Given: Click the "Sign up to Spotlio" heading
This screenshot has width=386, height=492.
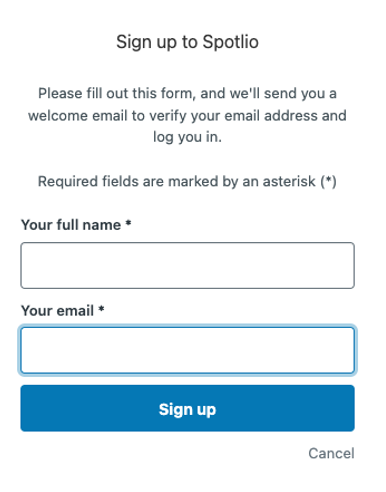Looking at the screenshot, I should pos(187,42).
